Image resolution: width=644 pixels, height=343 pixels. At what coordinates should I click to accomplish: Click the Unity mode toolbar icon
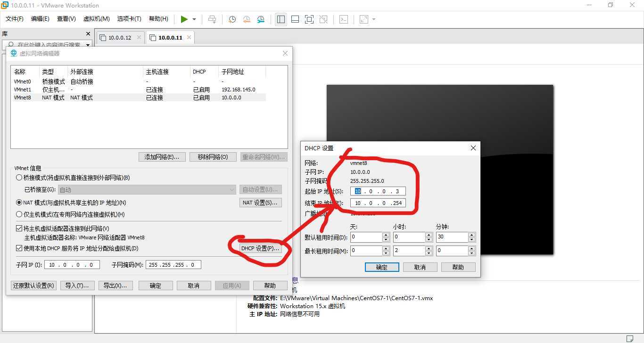tap(323, 19)
